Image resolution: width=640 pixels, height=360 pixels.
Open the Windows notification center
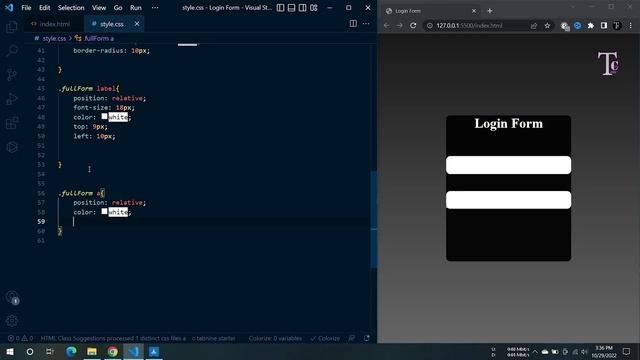click(627, 351)
